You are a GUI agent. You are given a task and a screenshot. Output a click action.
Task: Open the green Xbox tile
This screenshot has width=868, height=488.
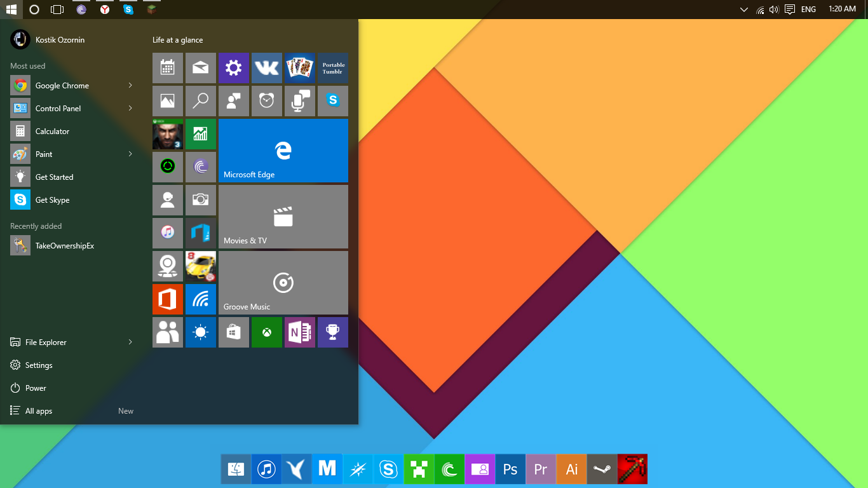tap(267, 332)
